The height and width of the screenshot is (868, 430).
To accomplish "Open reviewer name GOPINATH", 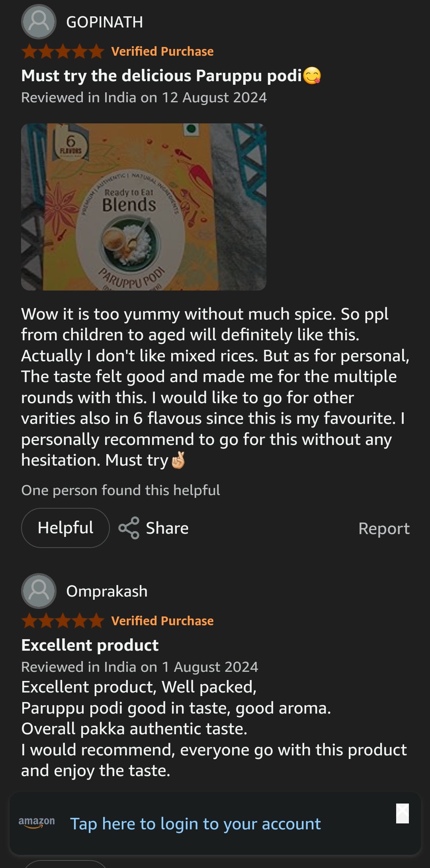I will pos(104,22).
